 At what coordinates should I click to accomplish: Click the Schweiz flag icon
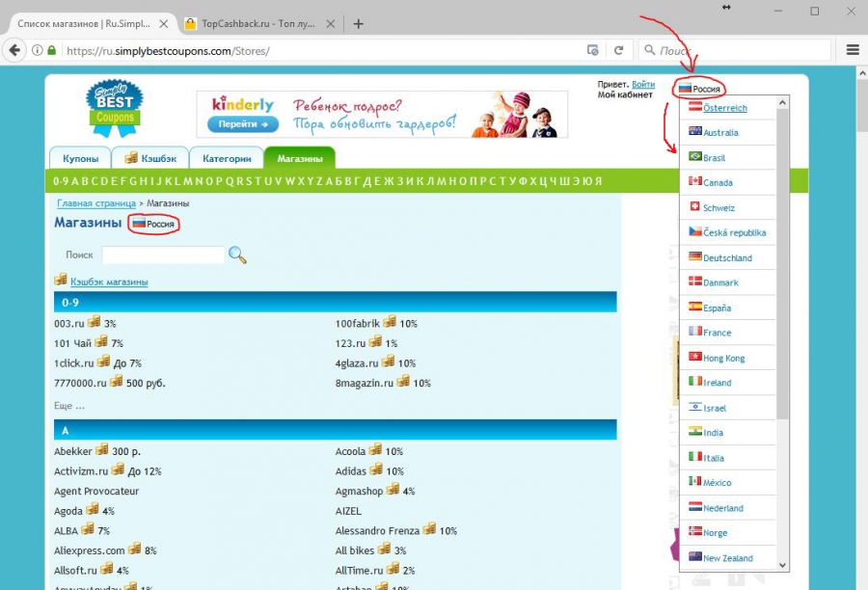[x=695, y=206]
